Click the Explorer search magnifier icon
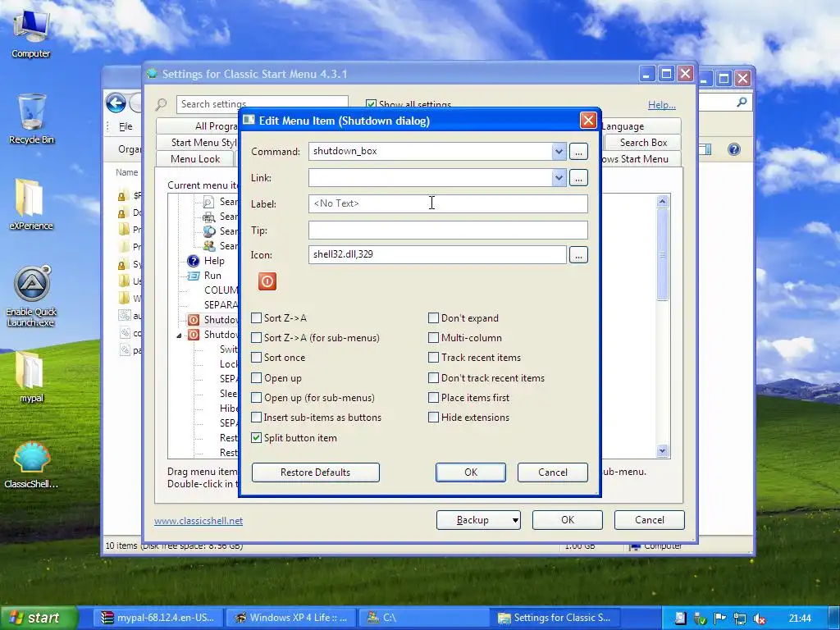Image resolution: width=840 pixels, height=630 pixels. point(742,102)
